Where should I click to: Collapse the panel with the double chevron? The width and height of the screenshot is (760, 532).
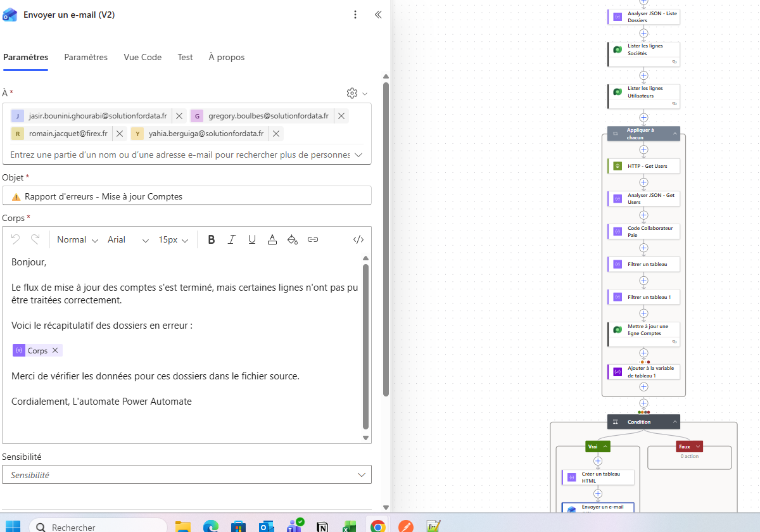[378, 15]
